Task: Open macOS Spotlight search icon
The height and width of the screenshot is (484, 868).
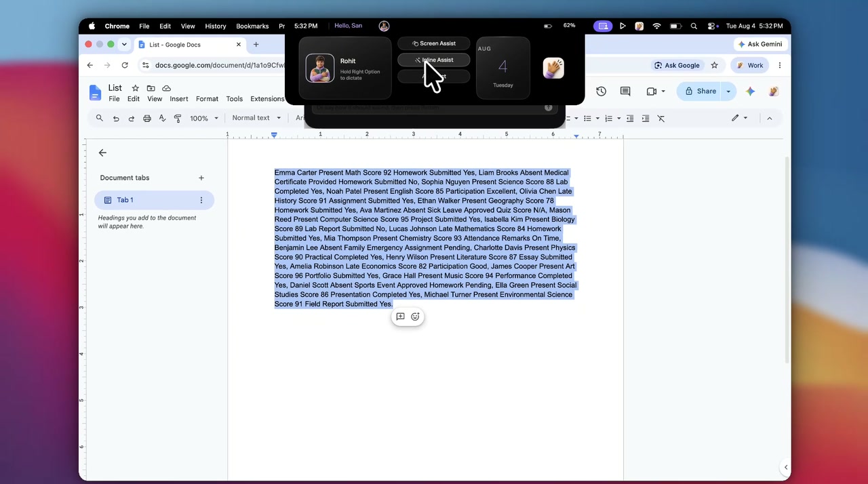Action: click(694, 26)
